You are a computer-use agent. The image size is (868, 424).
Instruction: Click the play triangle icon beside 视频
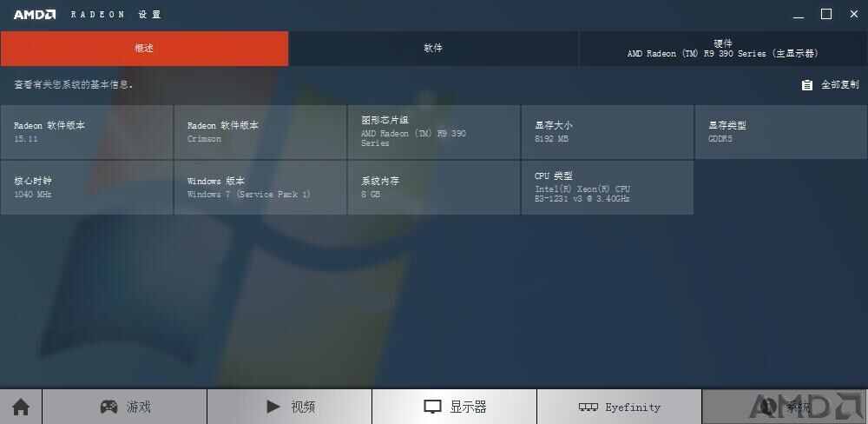point(273,407)
